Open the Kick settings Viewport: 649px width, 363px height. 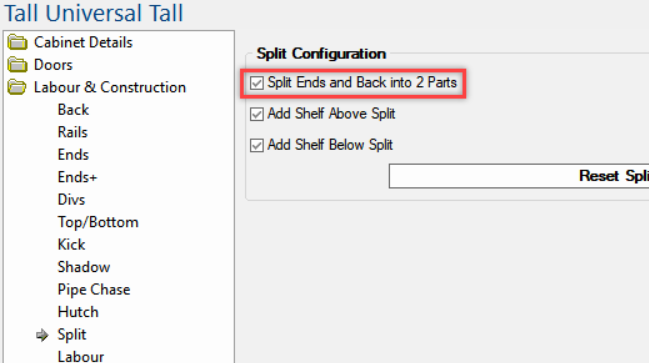click(x=72, y=245)
